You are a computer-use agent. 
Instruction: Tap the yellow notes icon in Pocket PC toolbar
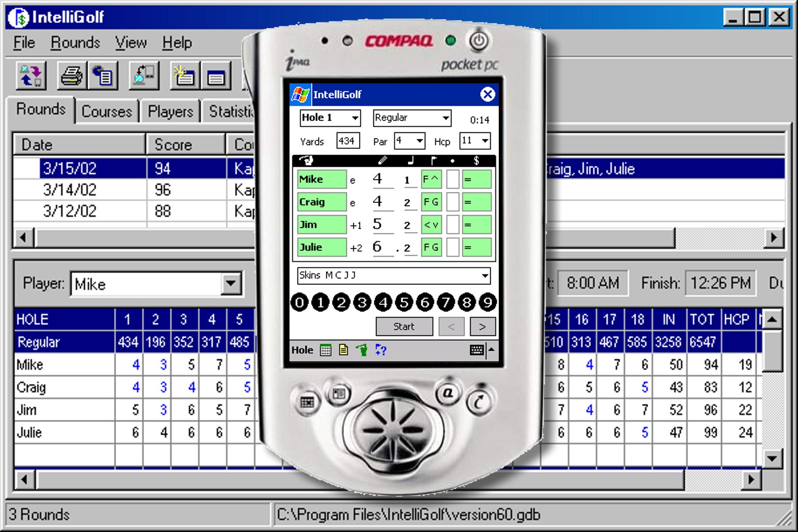coord(343,350)
